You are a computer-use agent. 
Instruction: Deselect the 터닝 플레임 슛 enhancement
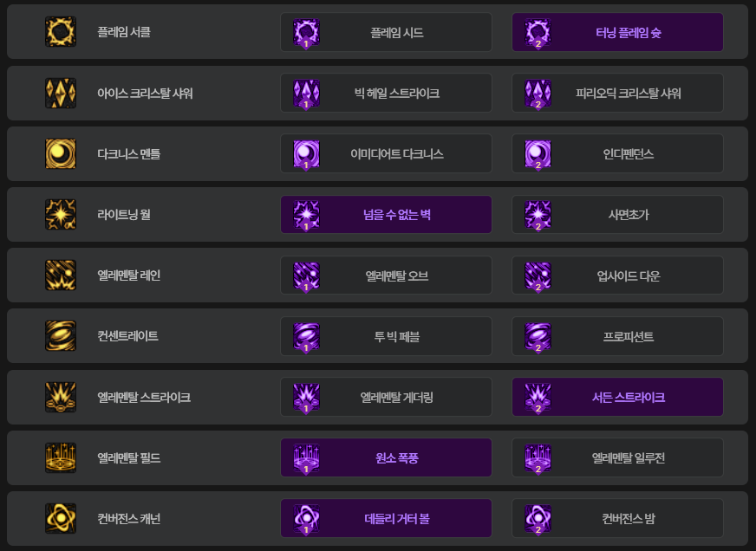click(x=617, y=32)
